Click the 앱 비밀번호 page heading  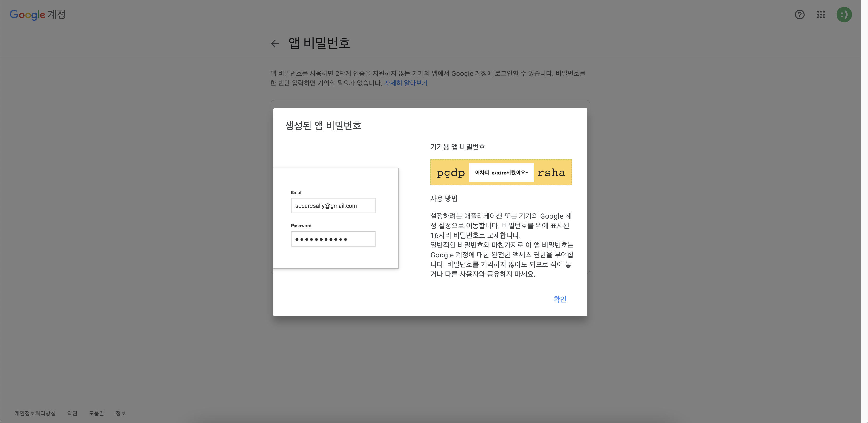(319, 43)
